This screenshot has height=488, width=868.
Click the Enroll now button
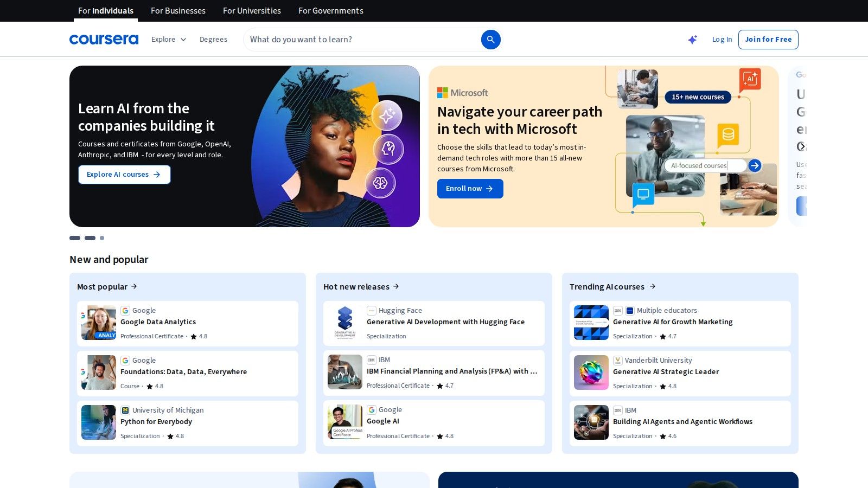coord(470,189)
